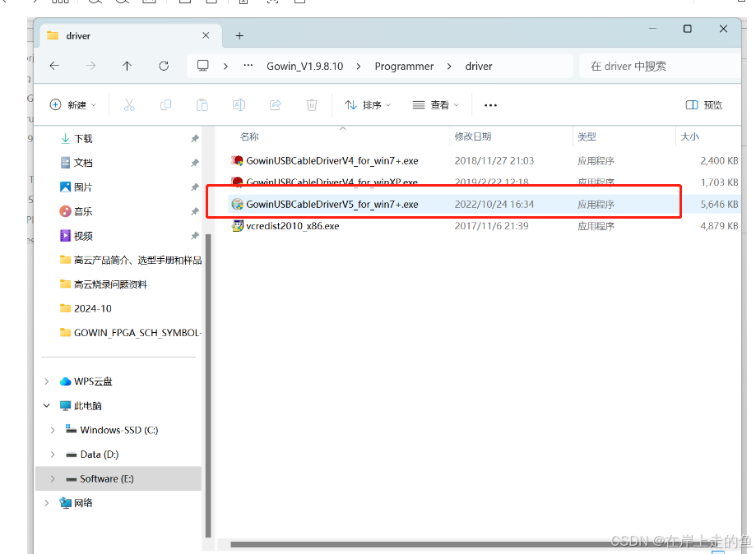Click the Copy icon in toolbar
The image size is (756, 554).
coord(165,105)
